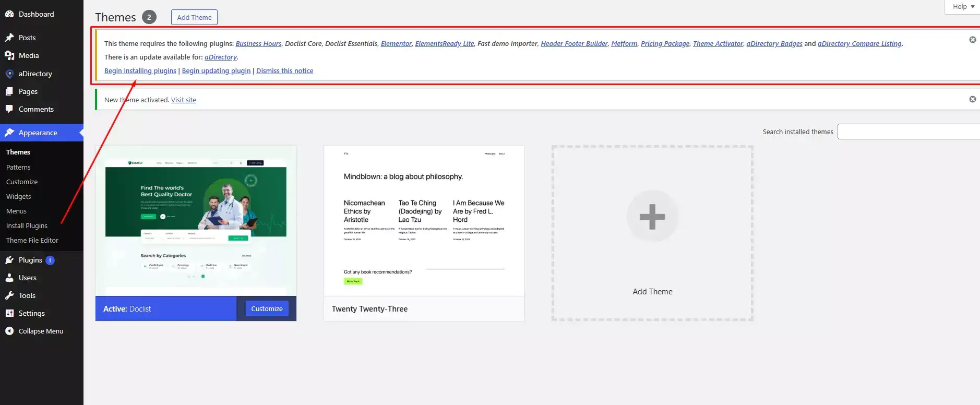The width and height of the screenshot is (980, 405).
Task: Click the Comments speech bubble icon
Action: pos(9,109)
